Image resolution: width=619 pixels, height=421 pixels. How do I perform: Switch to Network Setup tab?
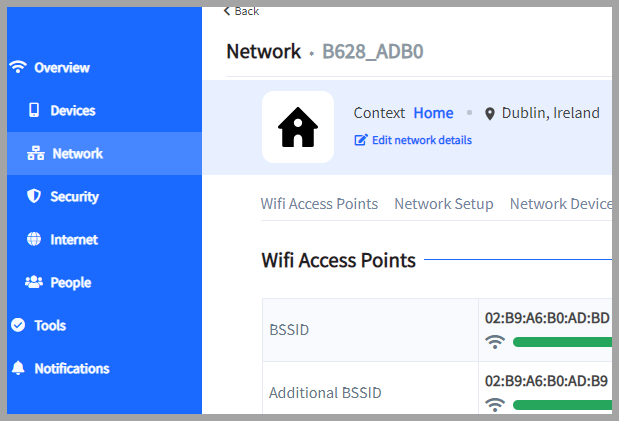click(x=444, y=204)
